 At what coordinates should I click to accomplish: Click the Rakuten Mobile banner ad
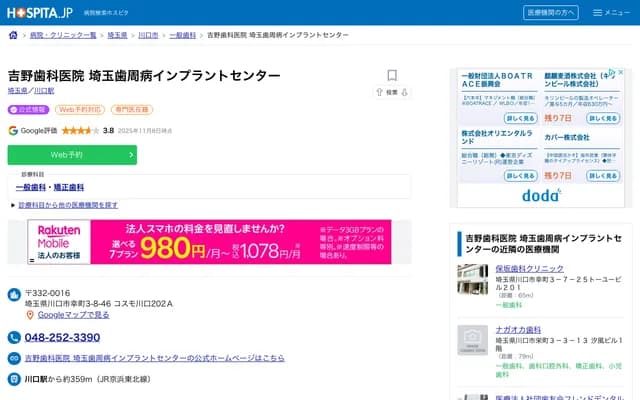coord(209,242)
